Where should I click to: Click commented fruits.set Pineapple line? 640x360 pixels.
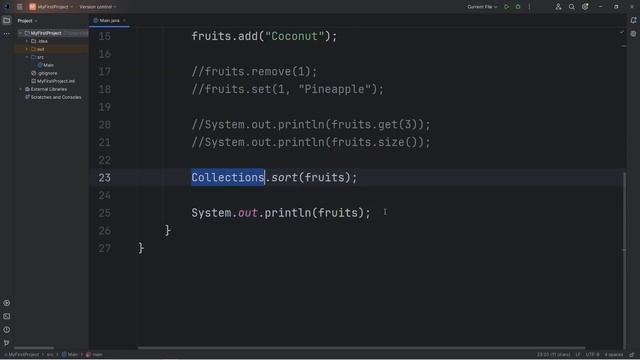coord(288,89)
